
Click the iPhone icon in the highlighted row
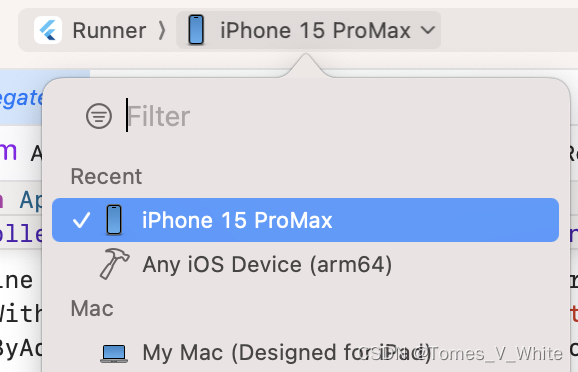[x=114, y=220]
